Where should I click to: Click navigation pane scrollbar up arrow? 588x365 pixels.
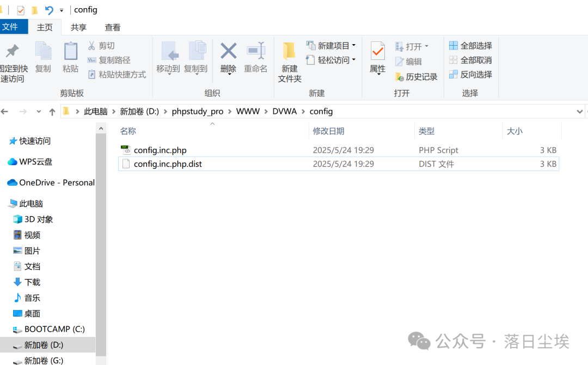[101, 129]
